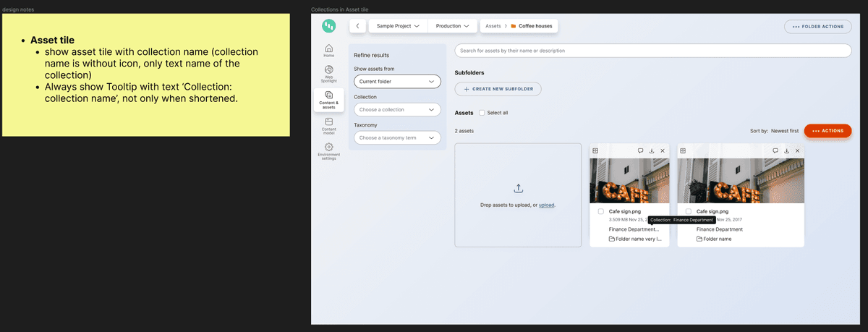Image resolution: width=868 pixels, height=332 pixels.
Task: Open Web Spotlight in the sidebar
Action: tap(328, 72)
